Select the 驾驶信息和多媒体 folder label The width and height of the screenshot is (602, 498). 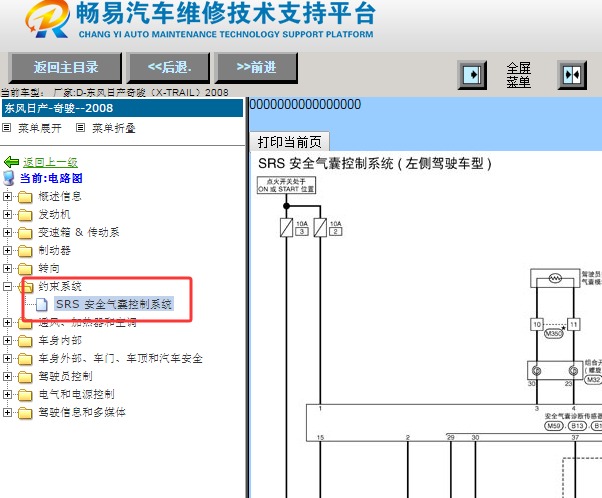(82, 412)
